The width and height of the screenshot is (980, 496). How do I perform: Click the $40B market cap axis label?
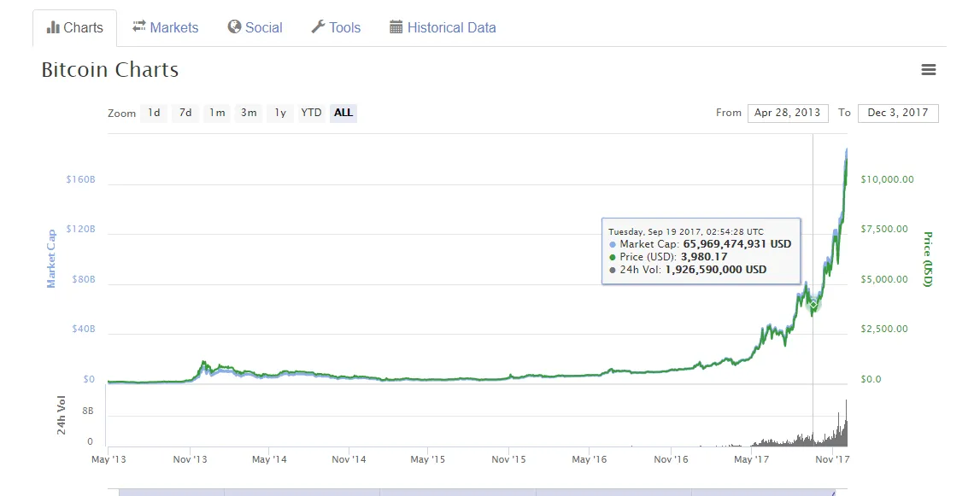84,330
